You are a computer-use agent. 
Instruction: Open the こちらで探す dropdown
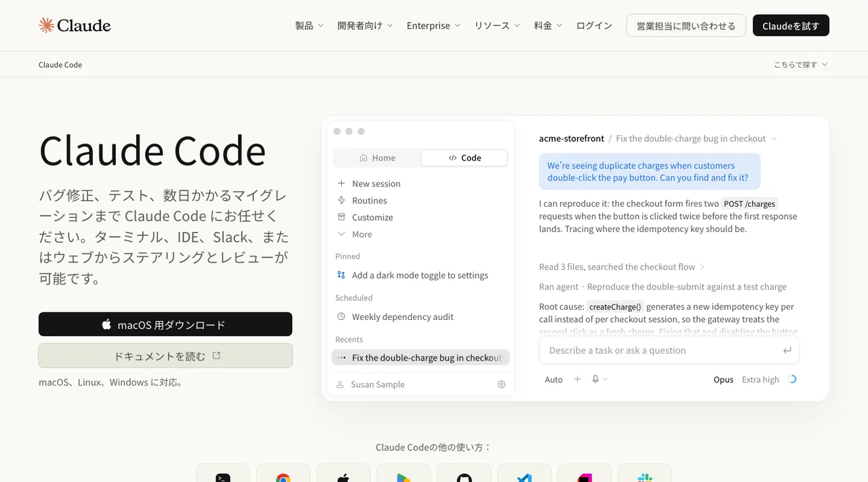pyautogui.click(x=801, y=64)
